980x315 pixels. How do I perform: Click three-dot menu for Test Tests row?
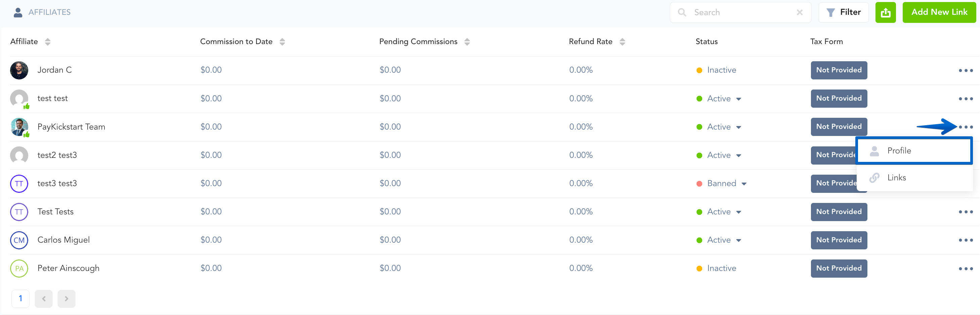pyautogui.click(x=965, y=212)
